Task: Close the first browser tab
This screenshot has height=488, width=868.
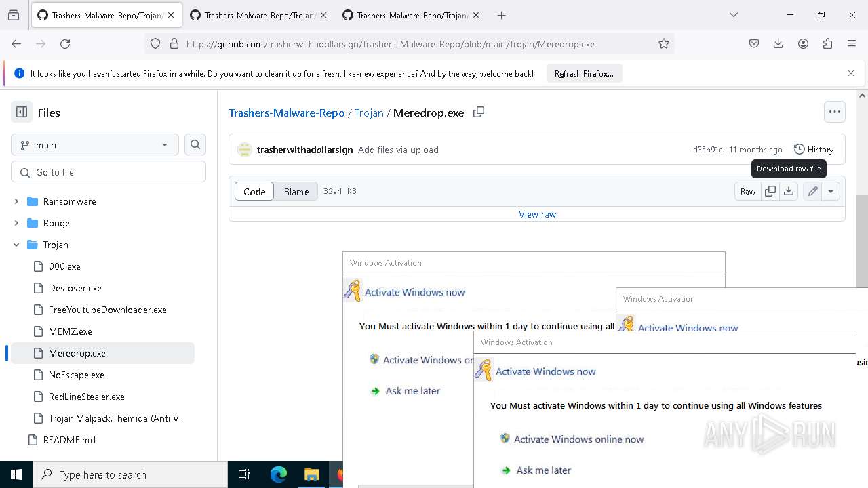Action: [x=171, y=15]
